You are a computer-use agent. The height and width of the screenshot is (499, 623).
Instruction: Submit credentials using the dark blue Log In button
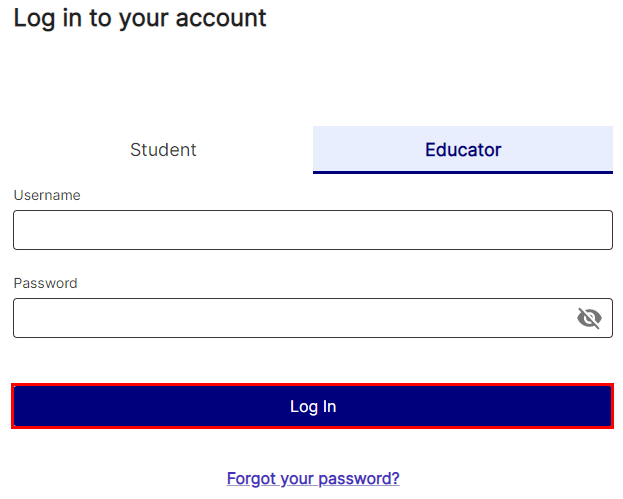pyautogui.click(x=313, y=406)
